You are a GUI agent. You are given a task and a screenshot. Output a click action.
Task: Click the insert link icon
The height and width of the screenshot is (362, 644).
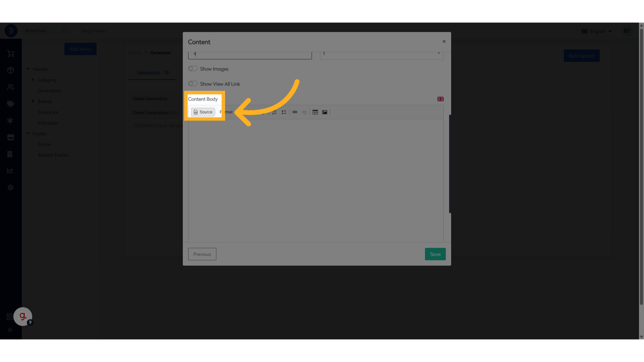point(295,112)
